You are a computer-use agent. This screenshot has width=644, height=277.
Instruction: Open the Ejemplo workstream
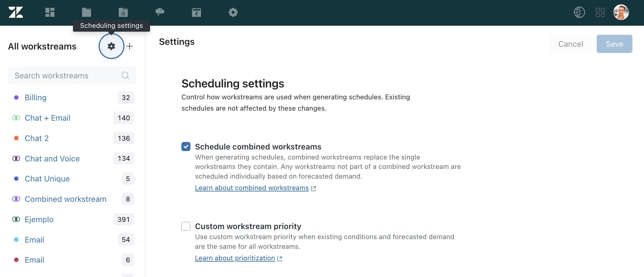(39, 220)
